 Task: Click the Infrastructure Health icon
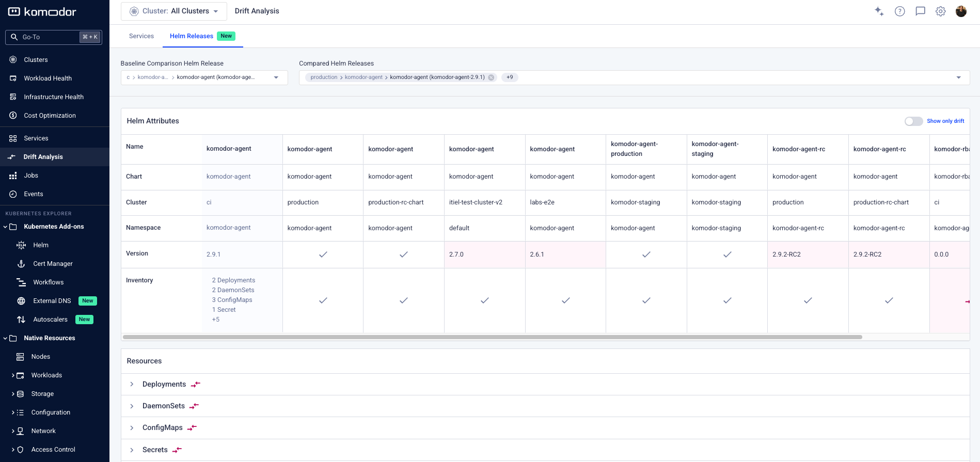[x=13, y=97]
